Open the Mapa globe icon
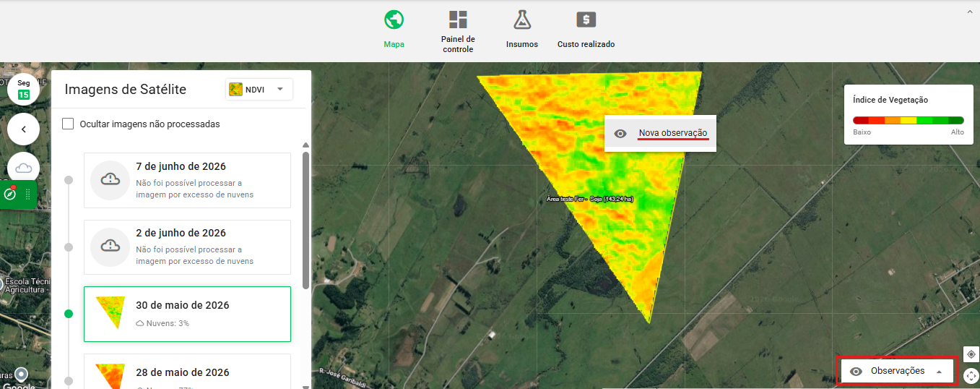 coord(394,20)
